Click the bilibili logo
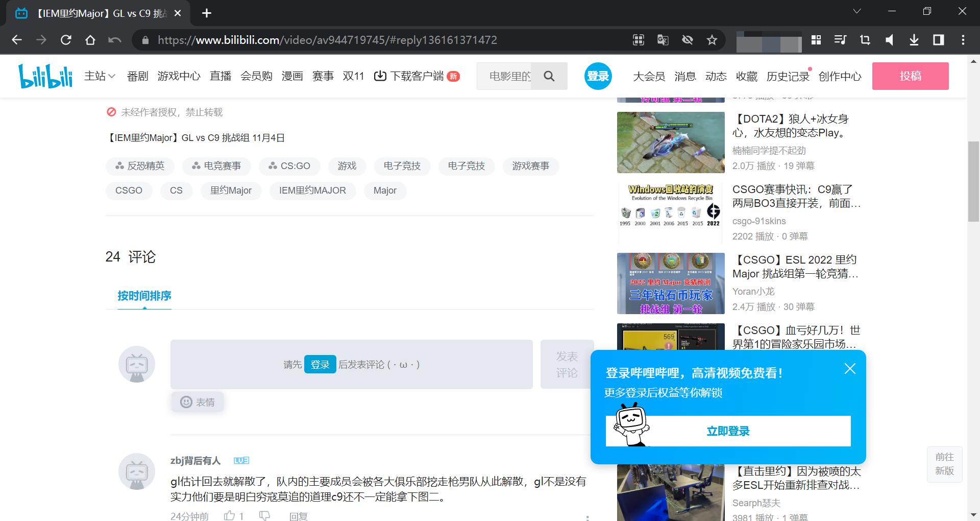The image size is (980, 521). point(45,76)
